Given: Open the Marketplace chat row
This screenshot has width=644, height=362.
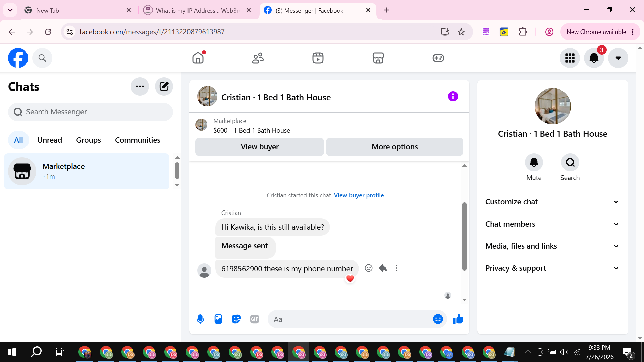Looking at the screenshot, I should (x=87, y=171).
